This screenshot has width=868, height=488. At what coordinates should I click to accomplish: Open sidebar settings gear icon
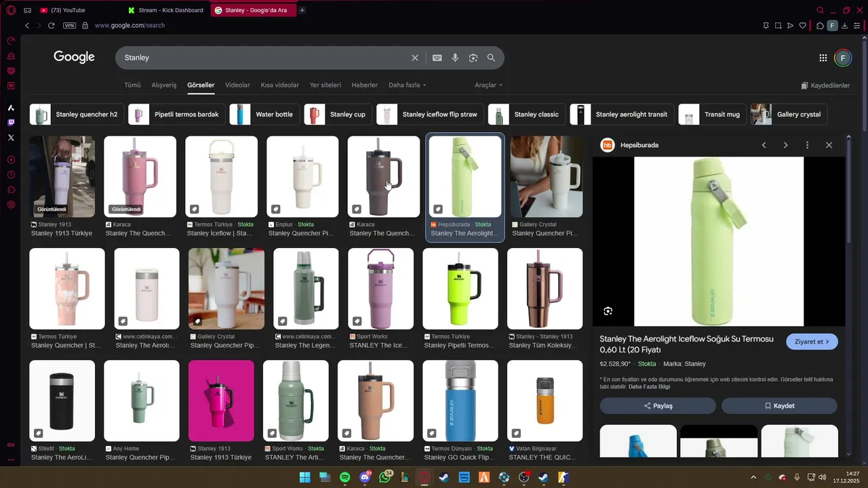point(11,205)
